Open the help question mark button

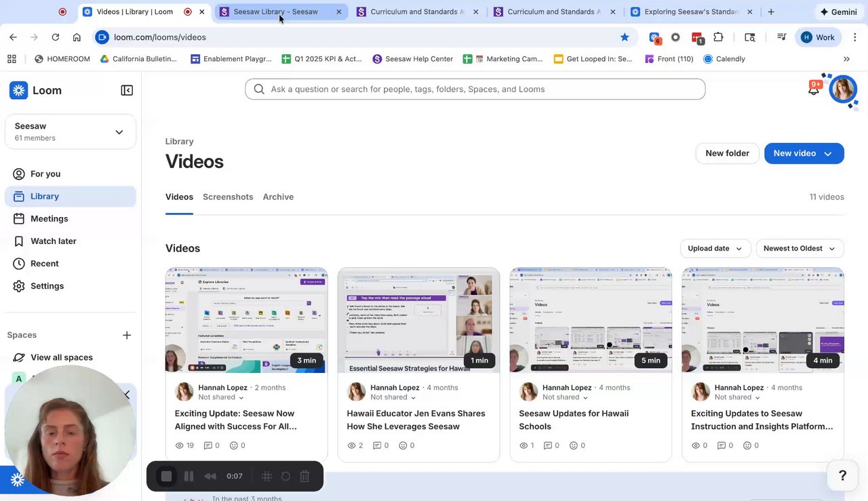843,475
